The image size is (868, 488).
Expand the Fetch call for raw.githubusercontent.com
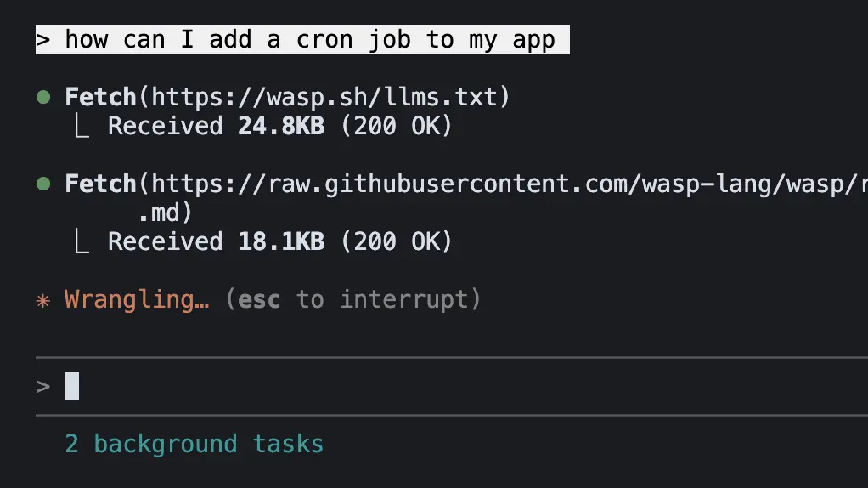tap(100, 184)
